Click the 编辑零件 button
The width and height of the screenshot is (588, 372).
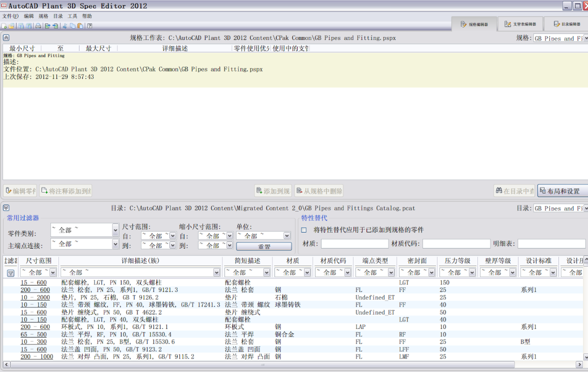click(20, 191)
